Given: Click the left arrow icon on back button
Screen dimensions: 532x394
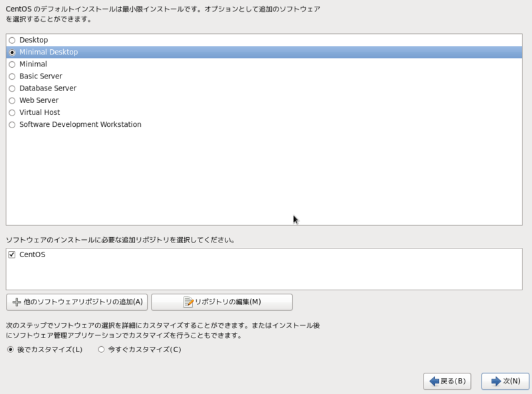Looking at the screenshot, I should click(x=434, y=381).
